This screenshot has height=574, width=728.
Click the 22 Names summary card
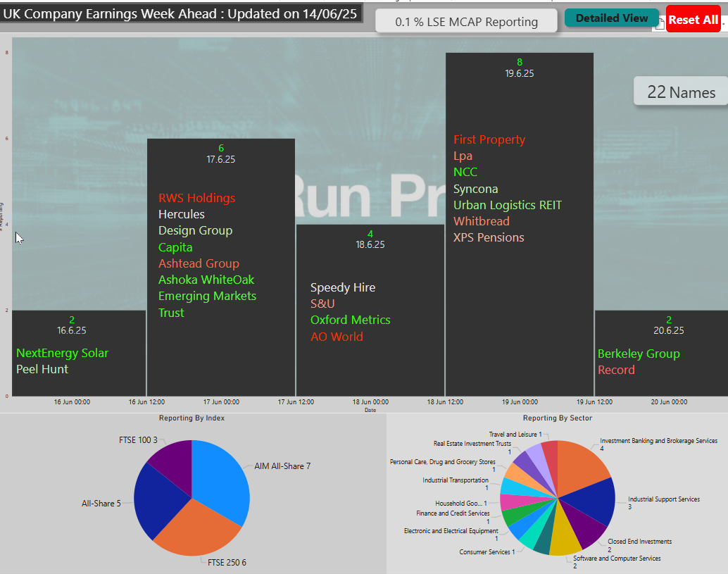681,92
